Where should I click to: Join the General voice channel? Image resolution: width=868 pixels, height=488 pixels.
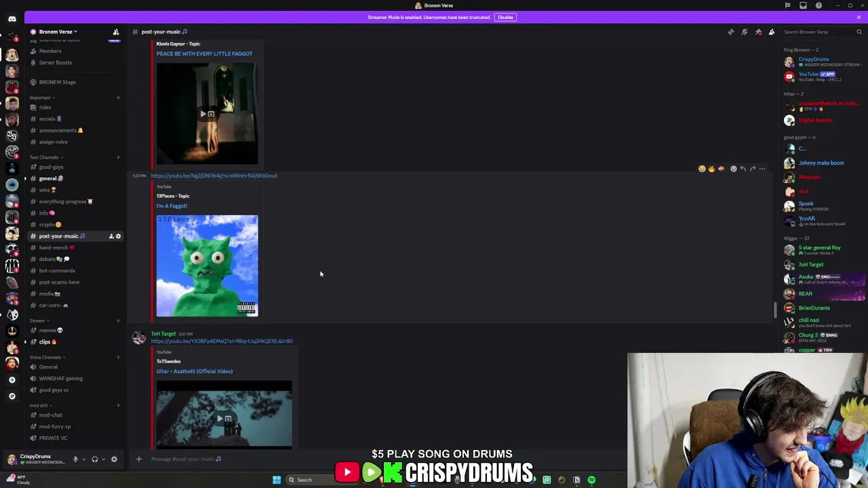75,367
